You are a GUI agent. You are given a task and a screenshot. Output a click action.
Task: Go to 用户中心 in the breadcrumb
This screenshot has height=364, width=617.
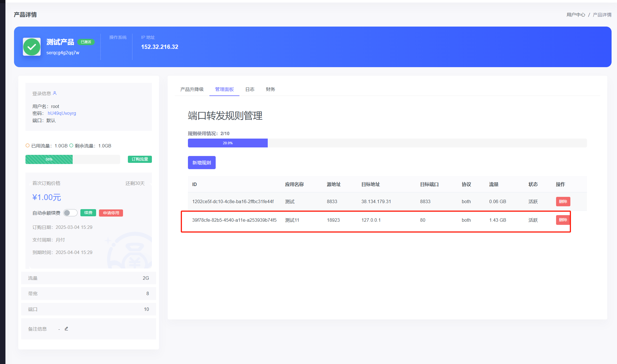[576, 15]
